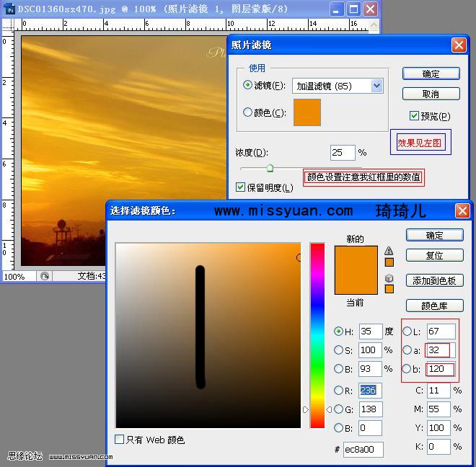
Task: Click the 浓度 density value field
Action: click(343, 153)
